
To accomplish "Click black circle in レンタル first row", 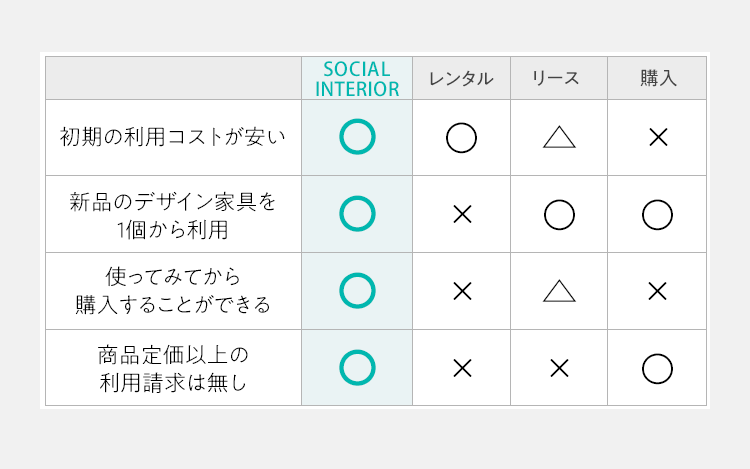I will coord(462,138).
